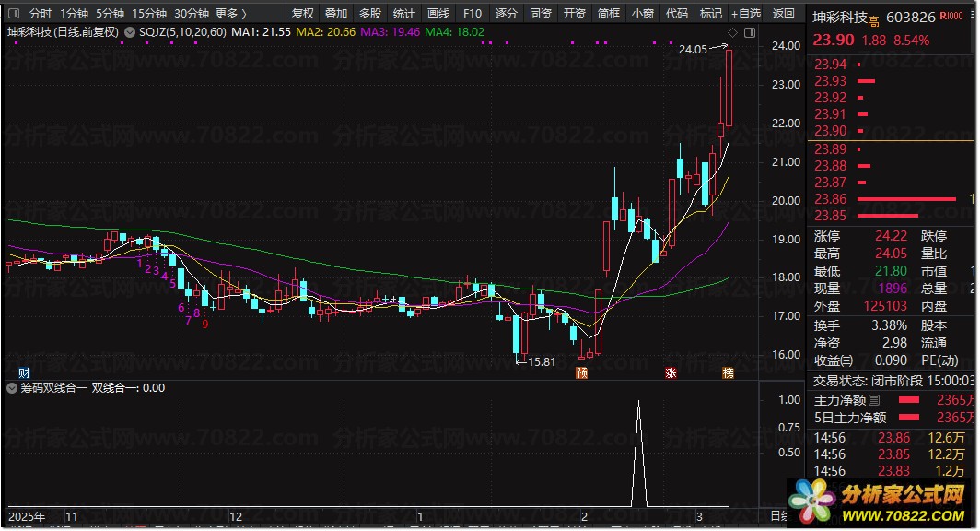Open the 小窗 mini window
The width and height of the screenshot is (980, 531).
coord(643,13)
